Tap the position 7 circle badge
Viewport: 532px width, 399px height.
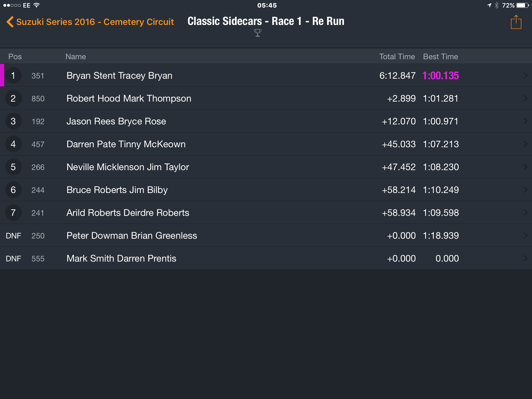pyautogui.click(x=13, y=213)
